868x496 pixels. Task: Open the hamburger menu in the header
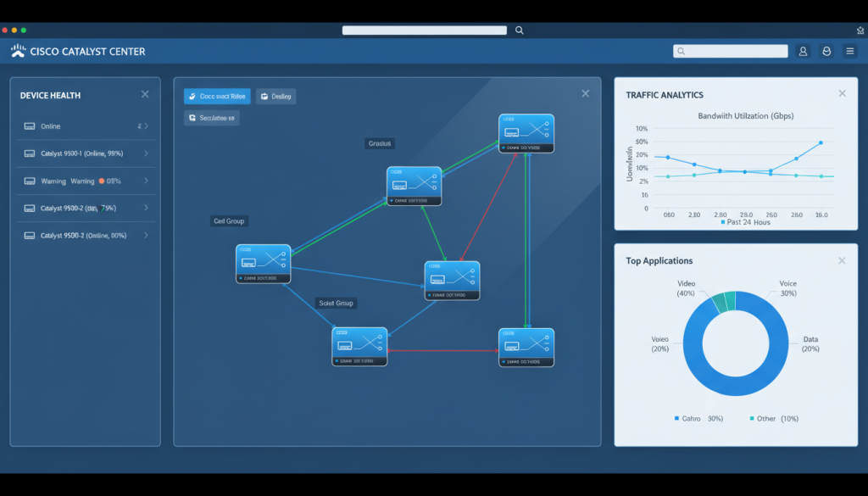(850, 51)
